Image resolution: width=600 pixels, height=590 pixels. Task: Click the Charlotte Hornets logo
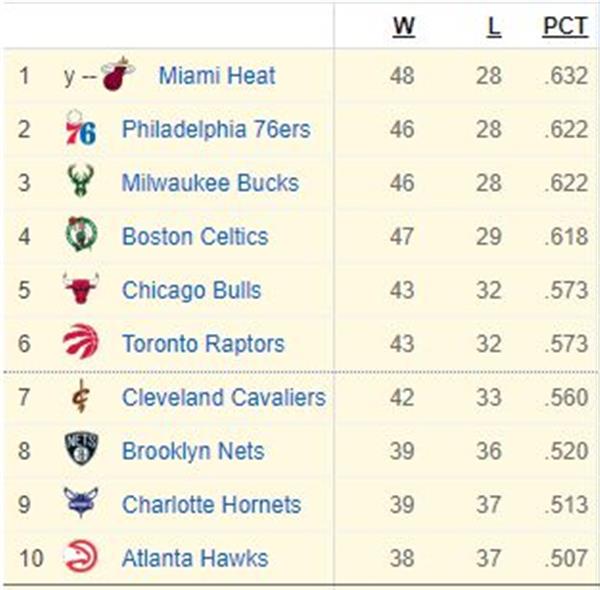tap(81, 502)
